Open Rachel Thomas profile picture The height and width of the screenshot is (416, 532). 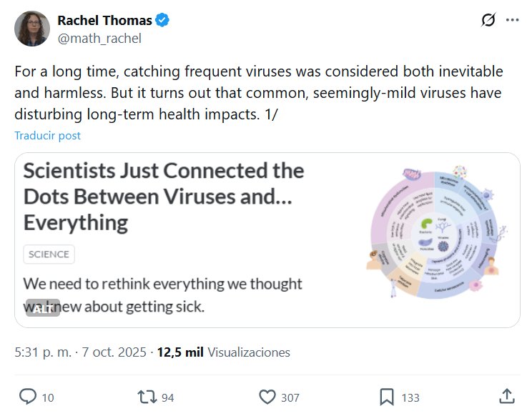click(32, 29)
